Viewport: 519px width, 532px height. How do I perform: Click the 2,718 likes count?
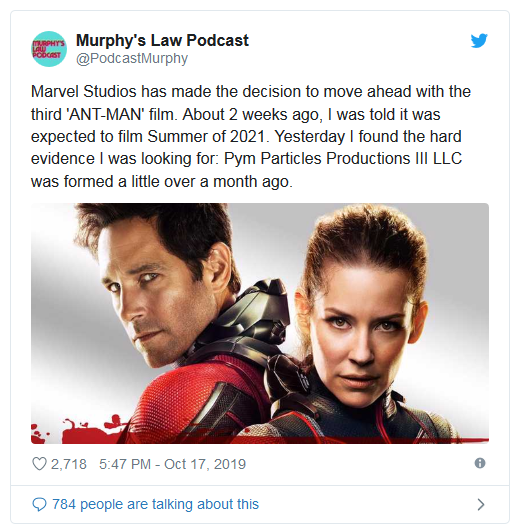coord(69,464)
